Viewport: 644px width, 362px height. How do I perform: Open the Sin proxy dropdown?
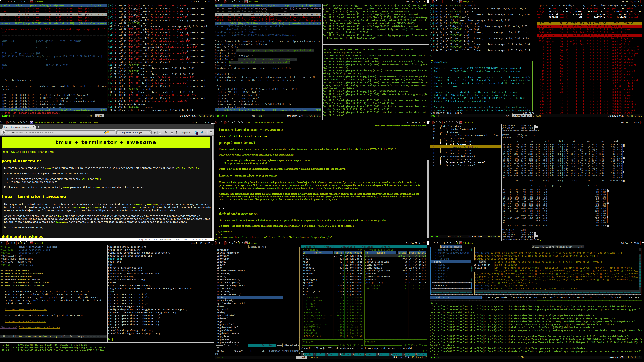pos(186,132)
